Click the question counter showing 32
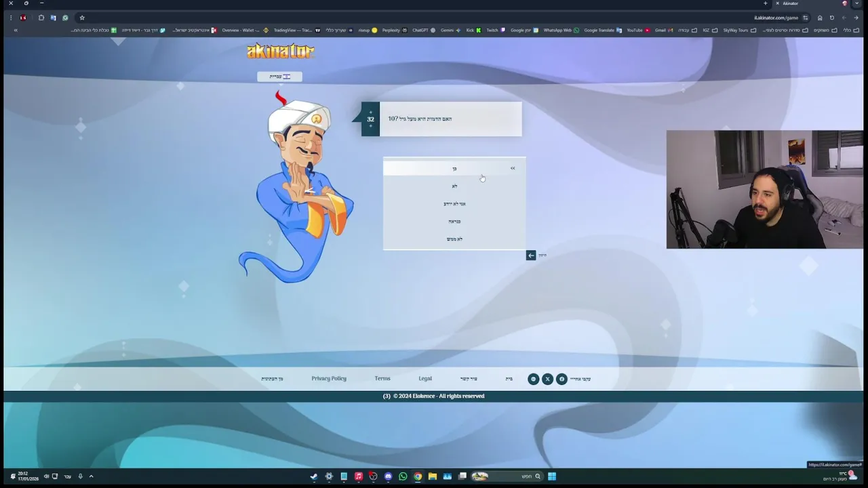Screen dimensions: 868x488 370,119
